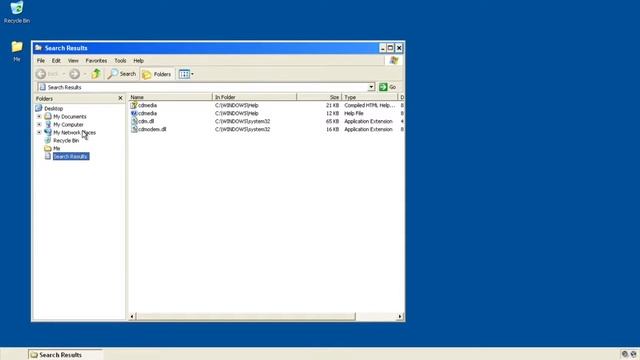Click Search Results taskbar button
Image resolution: width=640 pixels, height=360 pixels.
(x=65, y=355)
